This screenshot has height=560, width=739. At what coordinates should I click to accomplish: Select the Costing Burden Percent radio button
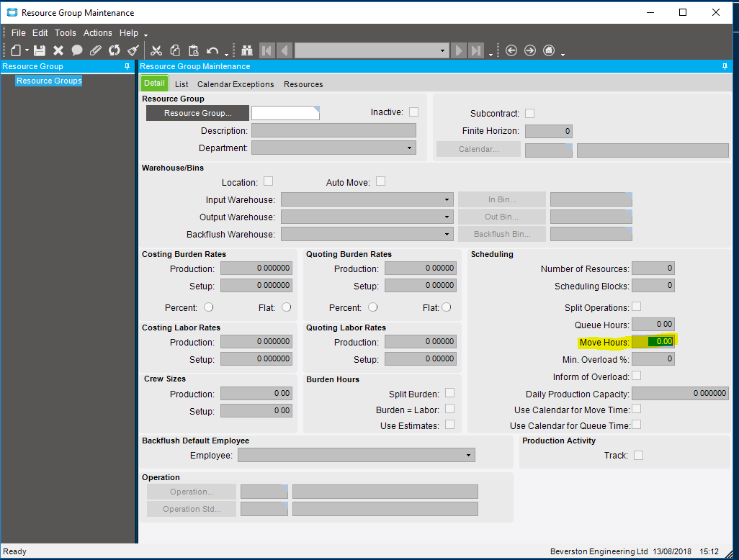tap(209, 307)
